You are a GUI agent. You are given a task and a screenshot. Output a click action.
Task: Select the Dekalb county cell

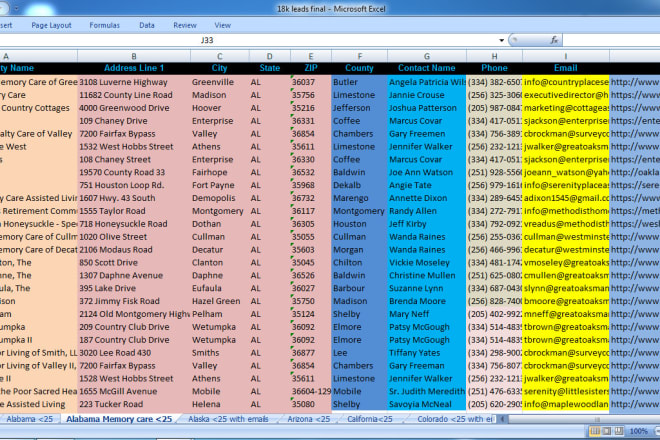[359, 185]
